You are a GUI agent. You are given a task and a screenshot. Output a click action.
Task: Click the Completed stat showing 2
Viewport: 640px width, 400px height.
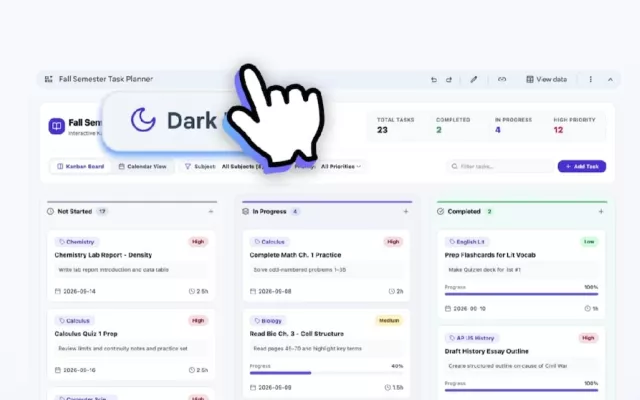[x=453, y=126]
